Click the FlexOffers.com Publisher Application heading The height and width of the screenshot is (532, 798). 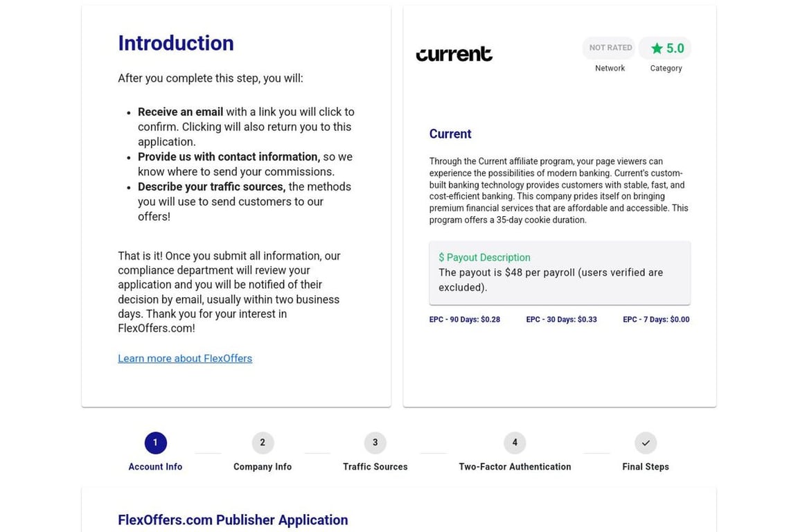tap(233, 520)
